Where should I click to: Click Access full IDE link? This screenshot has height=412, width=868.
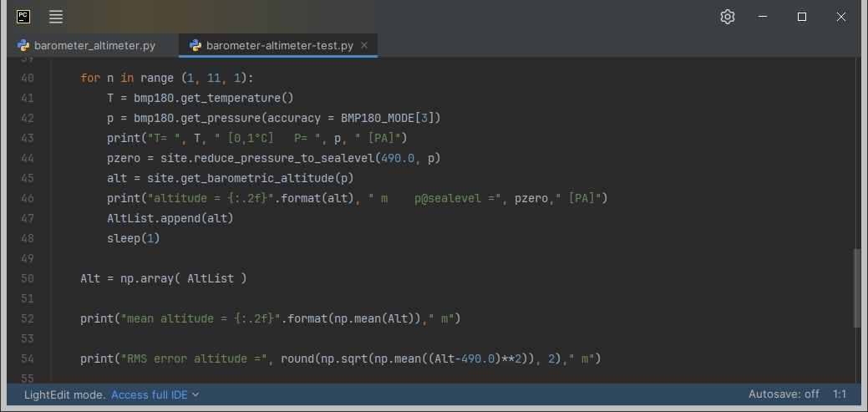150,394
